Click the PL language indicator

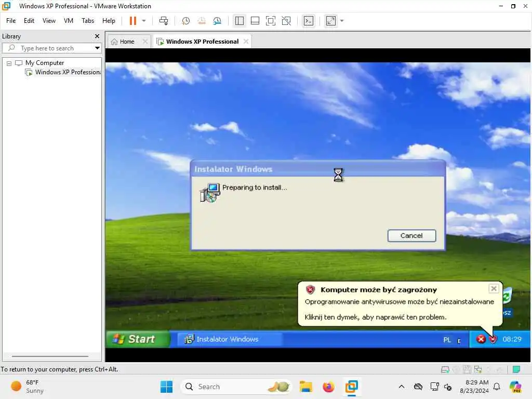coord(447,340)
